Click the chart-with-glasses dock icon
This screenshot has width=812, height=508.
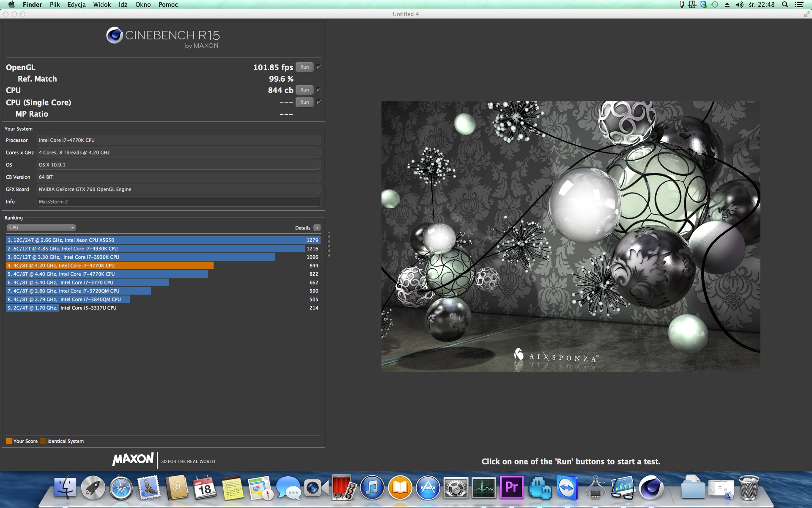pos(623,488)
